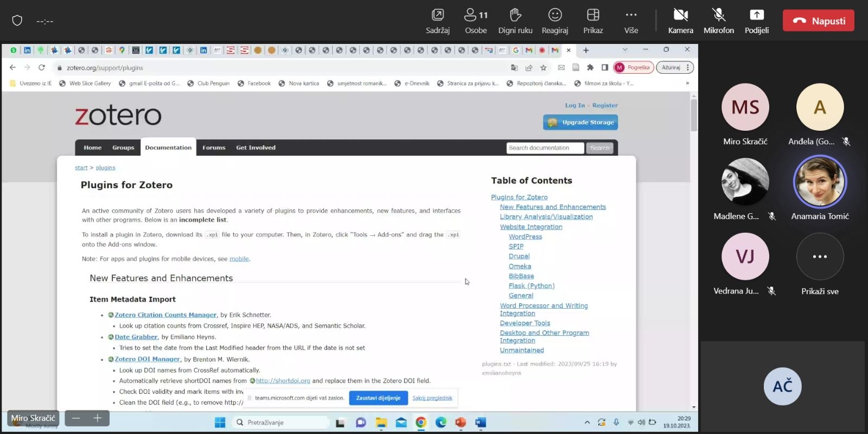The height and width of the screenshot is (434, 868).
Task: Toggle the Mikrofon mute state
Action: 719,21
